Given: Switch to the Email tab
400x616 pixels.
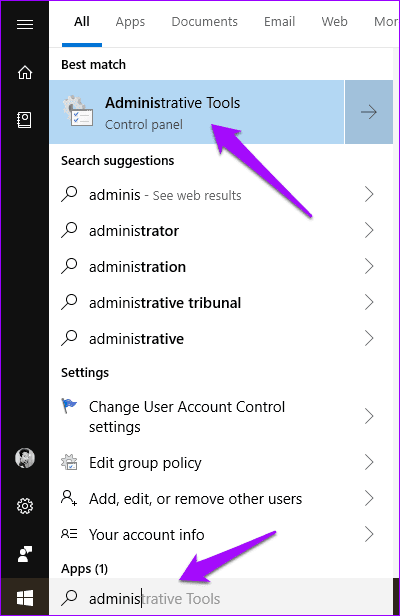Looking at the screenshot, I should point(279,22).
